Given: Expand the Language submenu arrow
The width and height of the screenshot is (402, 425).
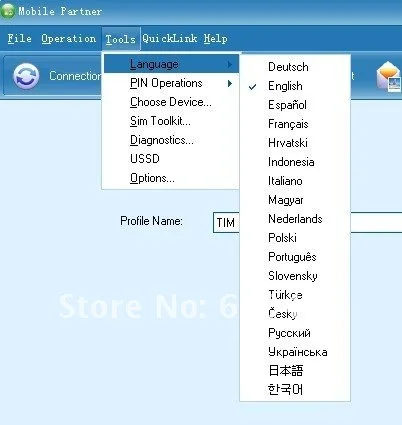Looking at the screenshot, I should point(230,64).
